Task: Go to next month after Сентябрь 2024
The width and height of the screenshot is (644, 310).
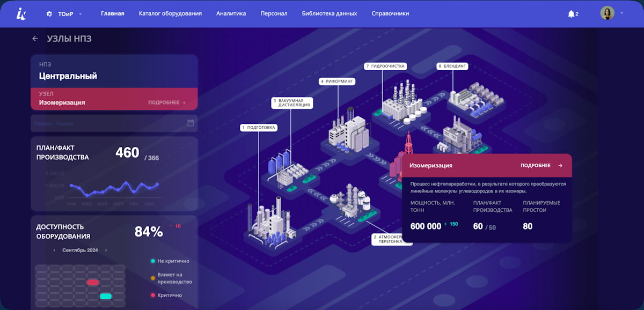Action: [x=106, y=250]
